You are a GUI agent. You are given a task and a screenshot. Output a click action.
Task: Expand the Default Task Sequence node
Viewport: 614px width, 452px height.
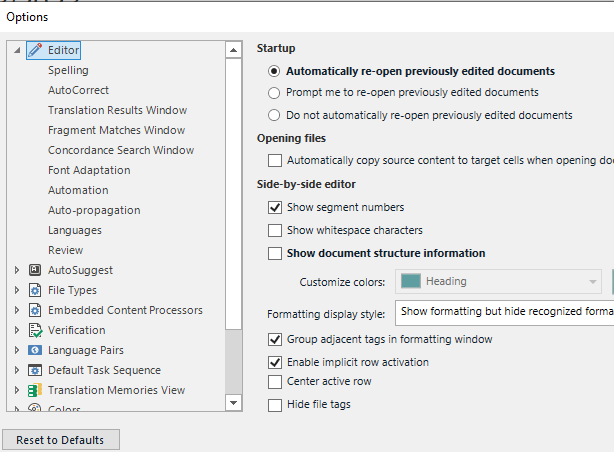tap(17, 370)
